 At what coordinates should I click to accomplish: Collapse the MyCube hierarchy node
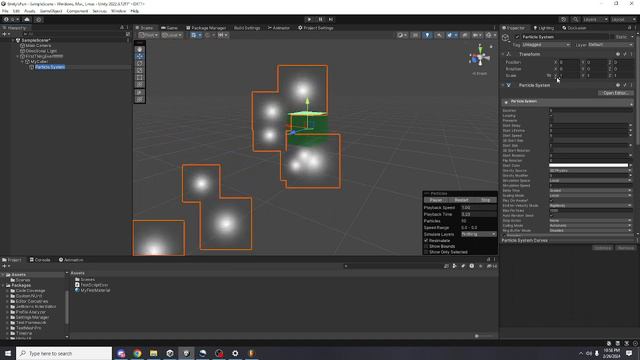coord(22,62)
